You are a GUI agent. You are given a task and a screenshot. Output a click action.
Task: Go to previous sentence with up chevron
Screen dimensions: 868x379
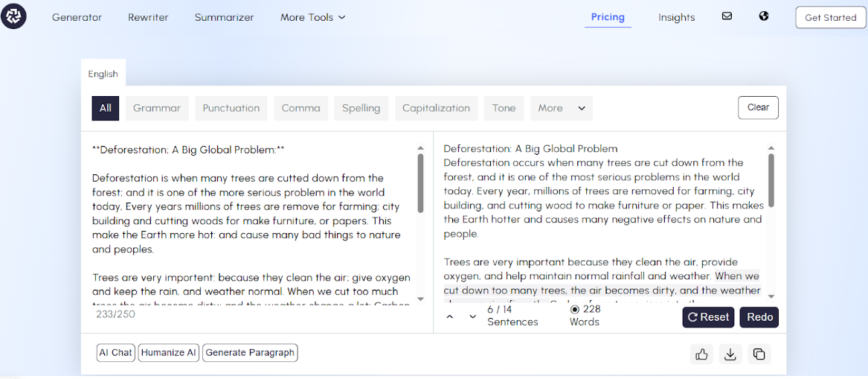coord(449,316)
